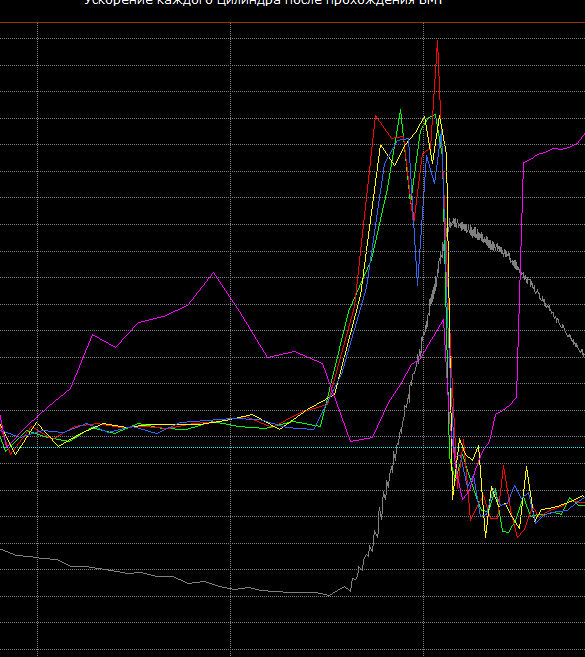Click the gray curve's maximum point
585x657 pixels.
[450, 220]
